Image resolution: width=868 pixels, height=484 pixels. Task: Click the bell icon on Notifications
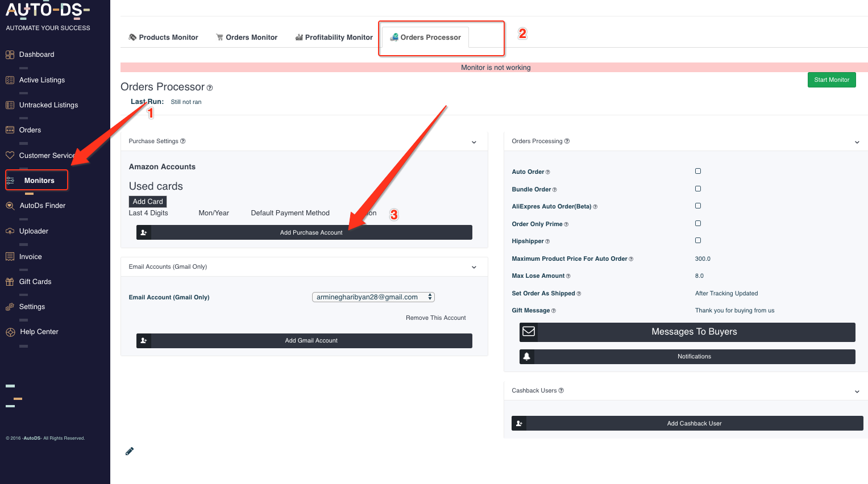click(x=527, y=357)
